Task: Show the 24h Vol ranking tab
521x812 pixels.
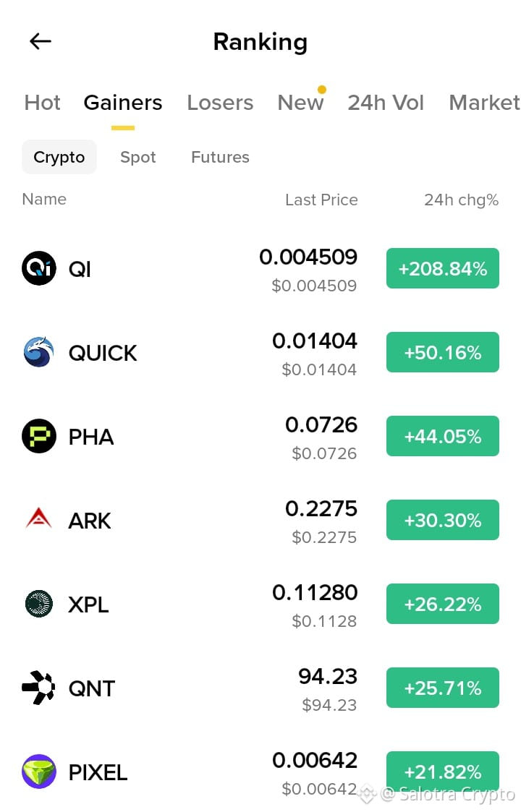Action: [x=386, y=103]
